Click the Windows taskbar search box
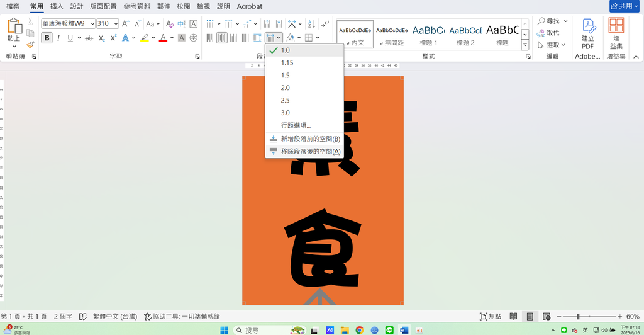 click(269, 330)
